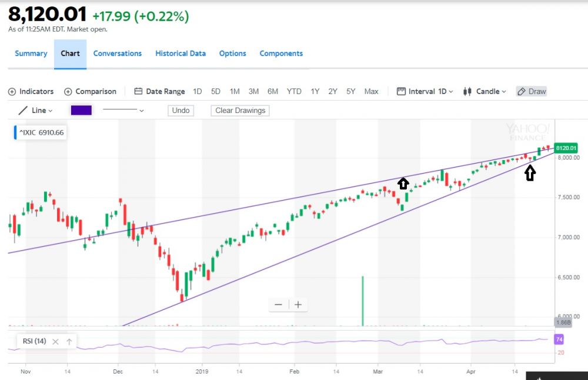
Task: Expand the Interval 1D dropdown
Action: [425, 92]
